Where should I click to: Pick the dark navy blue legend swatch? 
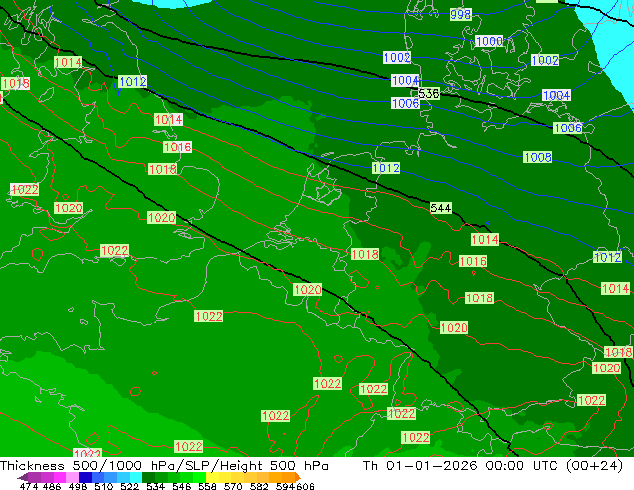[85, 477]
